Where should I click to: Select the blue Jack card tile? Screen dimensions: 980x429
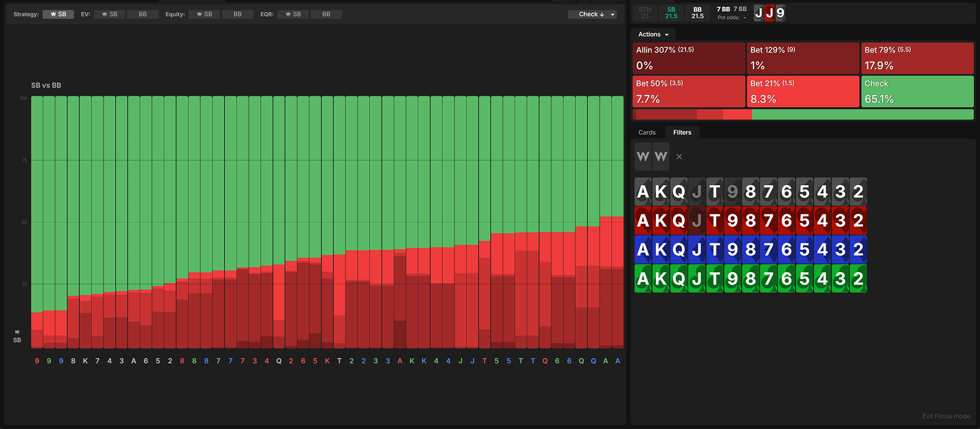pos(696,249)
